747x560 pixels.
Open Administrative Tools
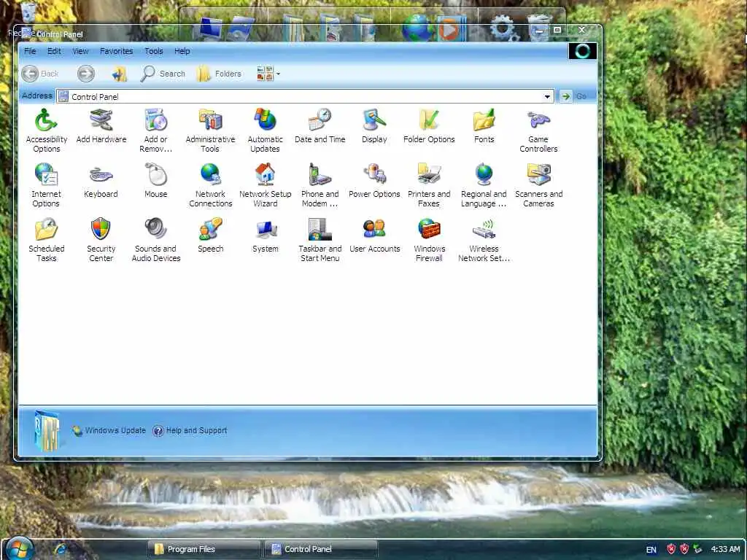(210, 130)
